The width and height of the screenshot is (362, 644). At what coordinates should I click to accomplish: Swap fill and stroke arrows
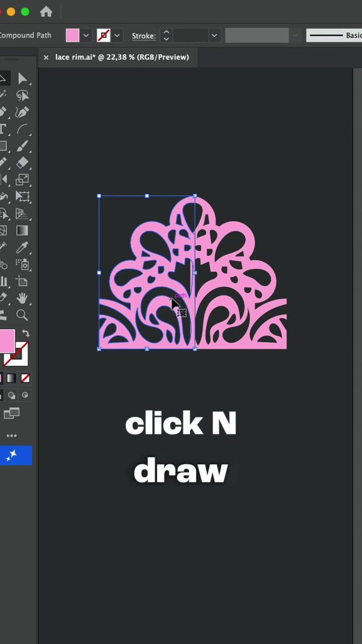25,333
